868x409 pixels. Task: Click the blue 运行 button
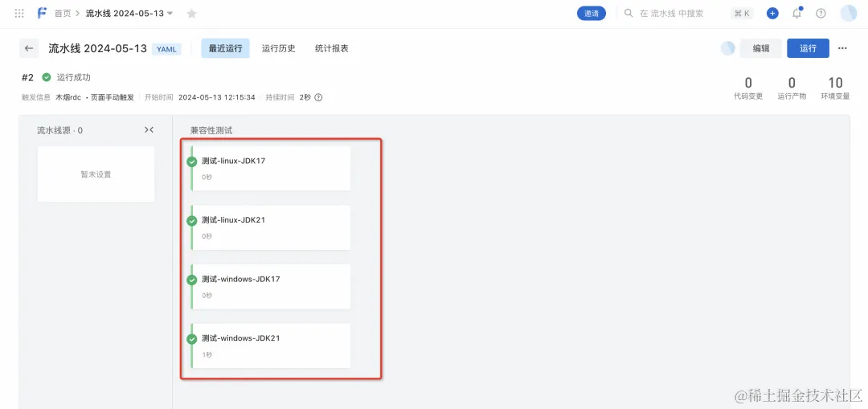pyautogui.click(x=809, y=48)
